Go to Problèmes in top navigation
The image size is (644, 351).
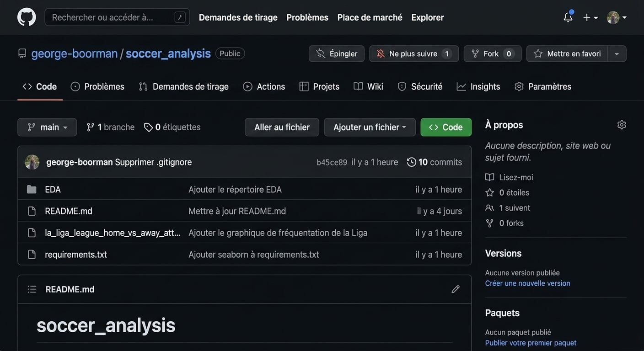click(307, 17)
